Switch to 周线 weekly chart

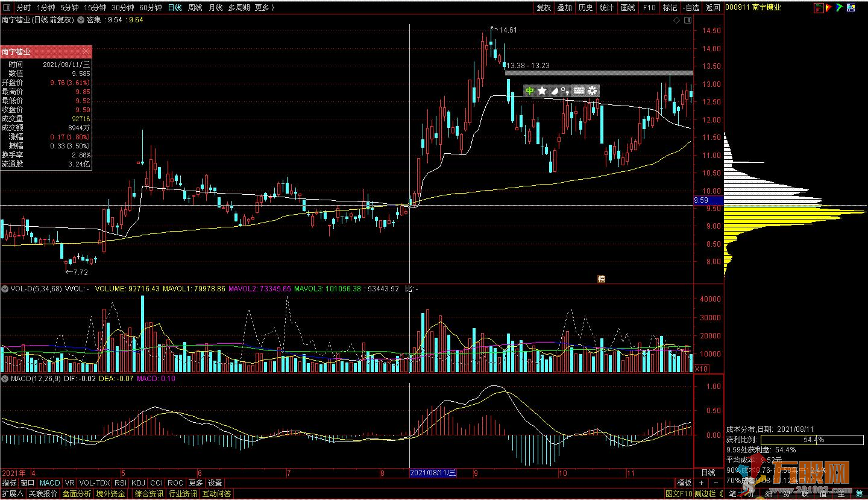[195, 7]
